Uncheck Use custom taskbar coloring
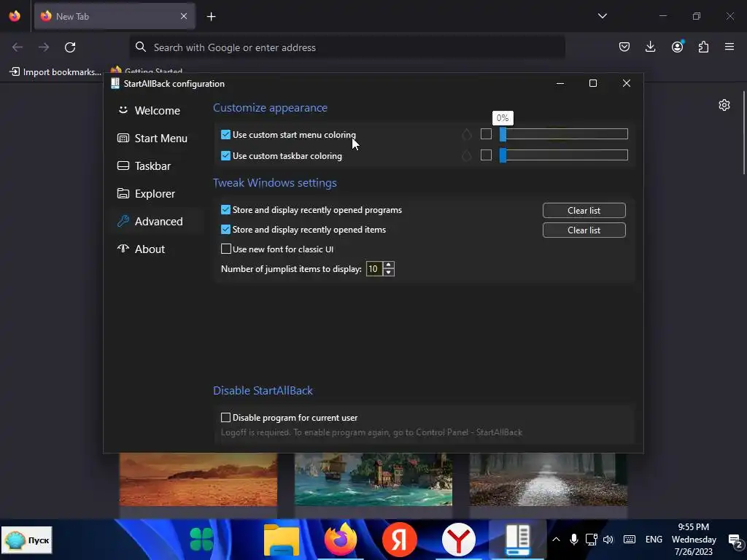Viewport: 747px width, 560px height. [x=226, y=156]
